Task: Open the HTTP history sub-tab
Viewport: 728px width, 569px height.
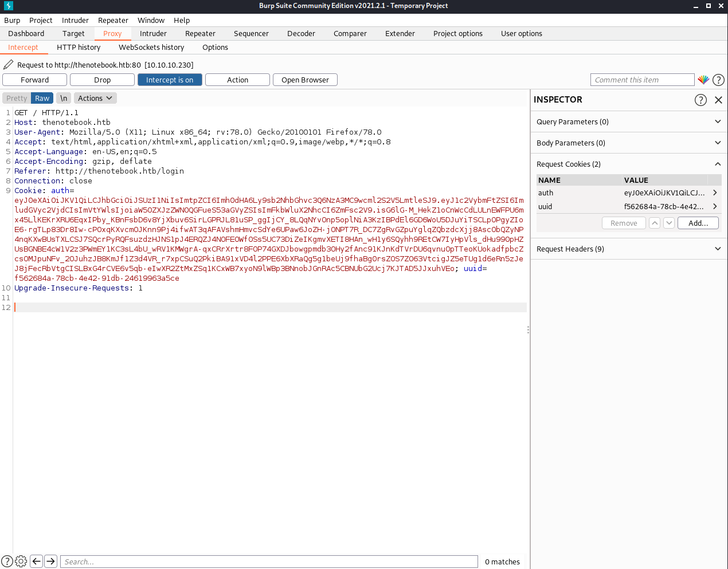Action: 79,48
